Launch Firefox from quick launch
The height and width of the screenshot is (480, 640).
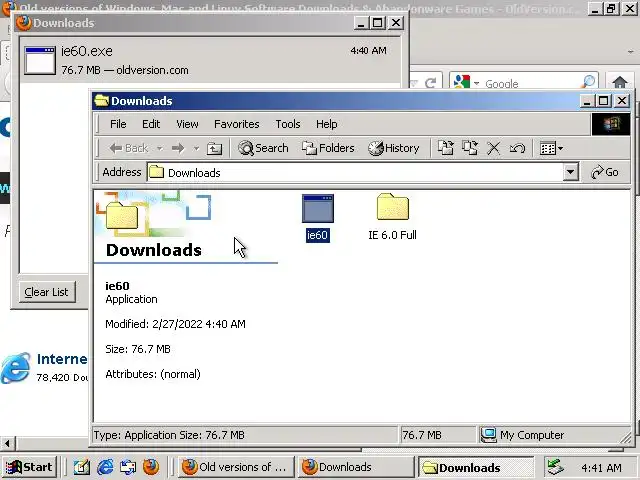(151, 467)
